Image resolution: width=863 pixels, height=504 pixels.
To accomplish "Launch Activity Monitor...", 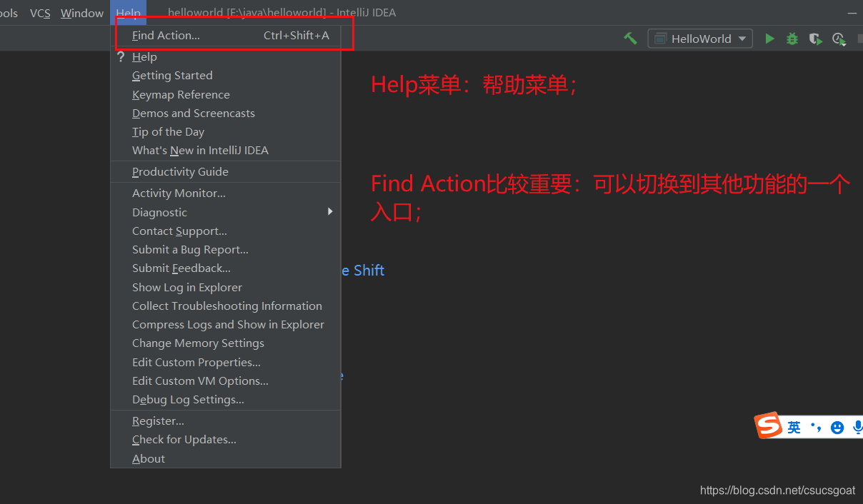I will (x=226, y=193).
